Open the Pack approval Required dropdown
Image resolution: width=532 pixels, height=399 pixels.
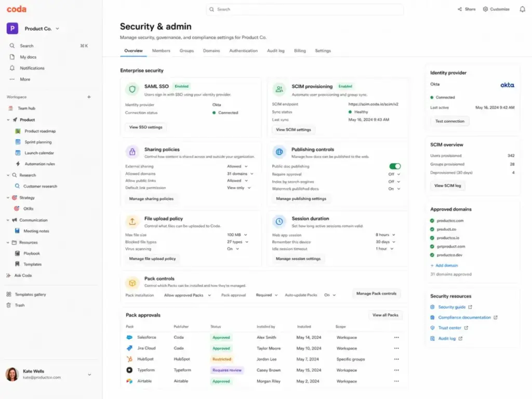tap(267, 295)
